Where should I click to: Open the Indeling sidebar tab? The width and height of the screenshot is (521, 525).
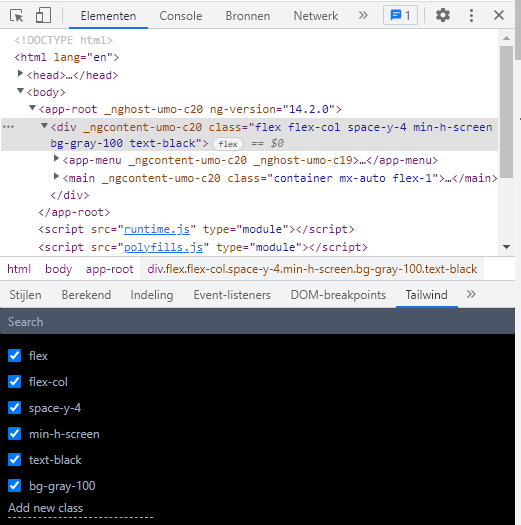click(x=152, y=295)
